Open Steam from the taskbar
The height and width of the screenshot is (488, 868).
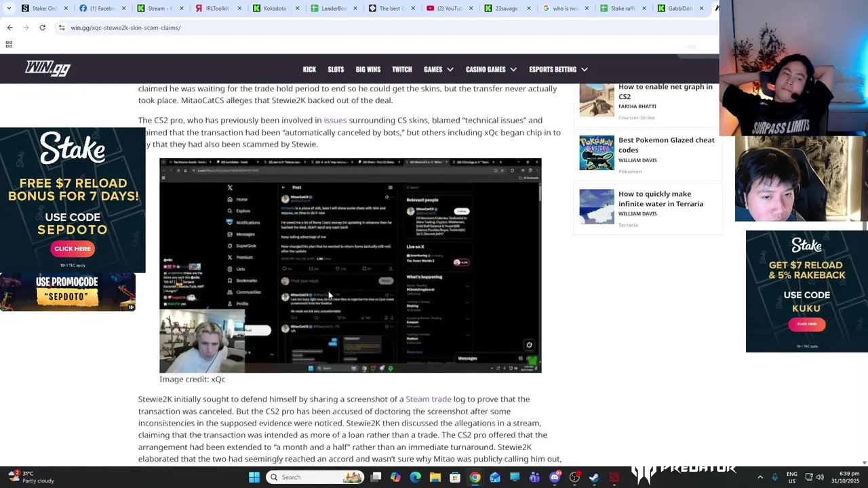[594, 477]
